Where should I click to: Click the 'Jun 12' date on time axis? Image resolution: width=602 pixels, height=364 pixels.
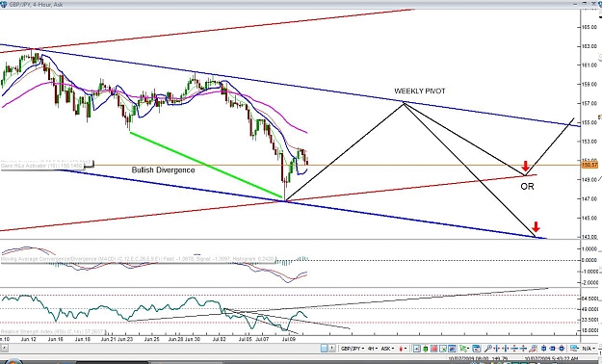[x=28, y=339]
